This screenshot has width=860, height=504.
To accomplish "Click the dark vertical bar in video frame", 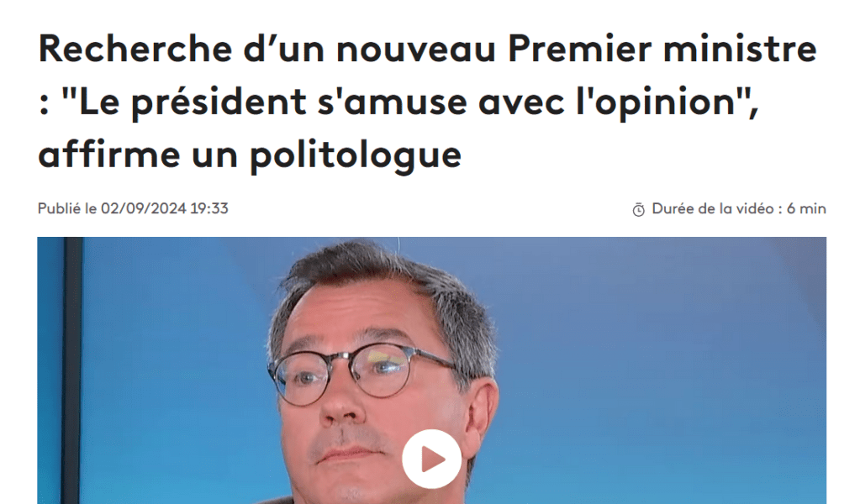I will 72,370.
